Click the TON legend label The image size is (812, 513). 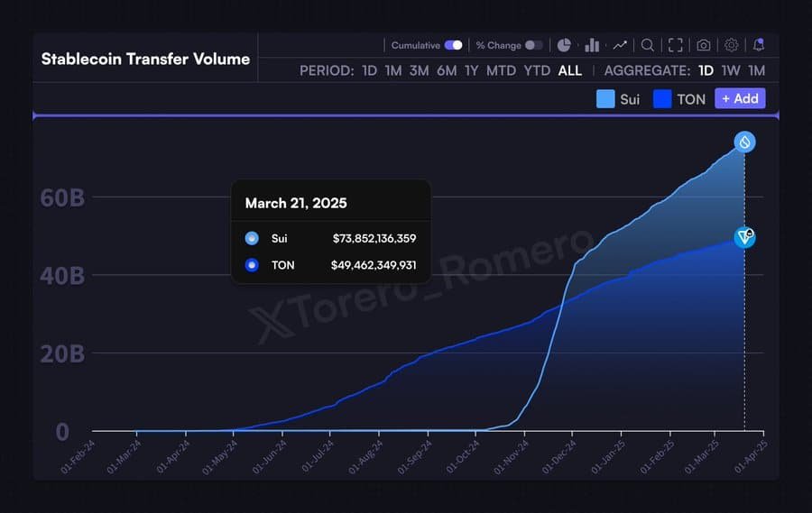pyautogui.click(x=691, y=99)
